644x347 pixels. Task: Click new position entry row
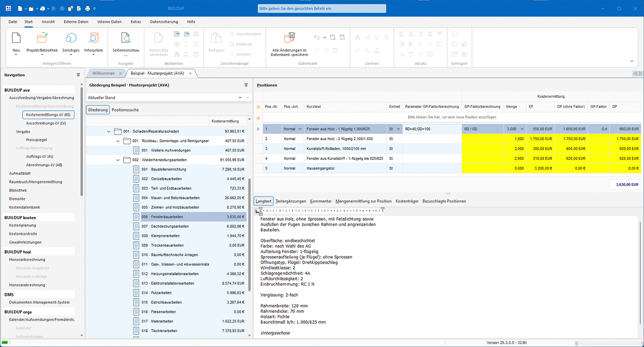pyautogui.click(x=451, y=117)
